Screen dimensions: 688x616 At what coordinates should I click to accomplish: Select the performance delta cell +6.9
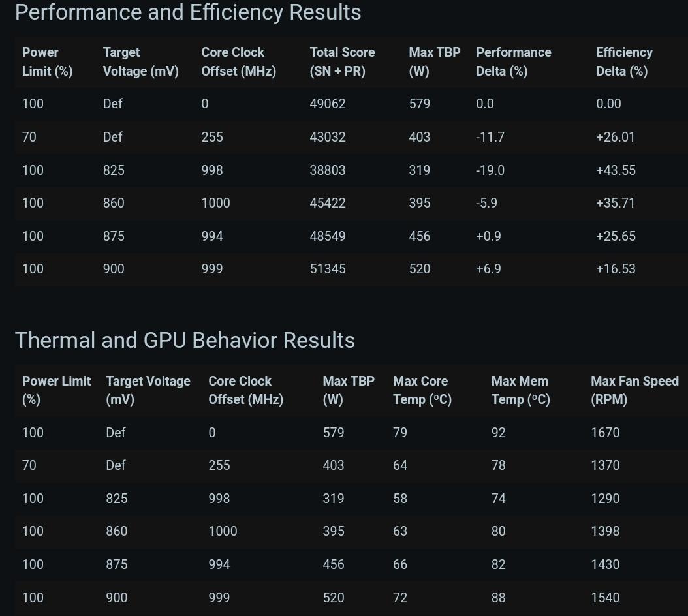(488, 269)
